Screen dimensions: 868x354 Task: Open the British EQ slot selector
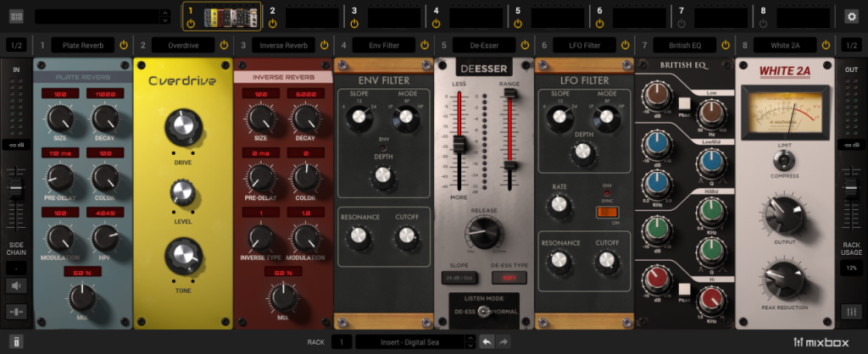[x=685, y=45]
